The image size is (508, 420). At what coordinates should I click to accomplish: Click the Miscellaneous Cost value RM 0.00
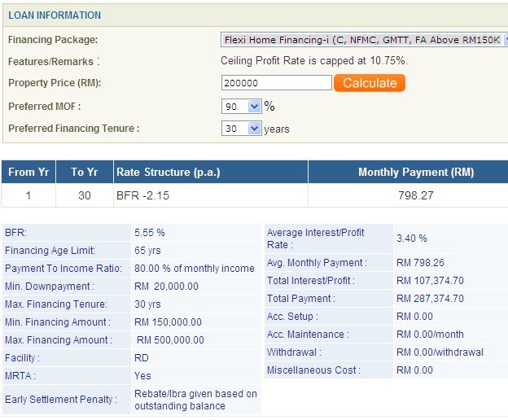[x=414, y=370]
